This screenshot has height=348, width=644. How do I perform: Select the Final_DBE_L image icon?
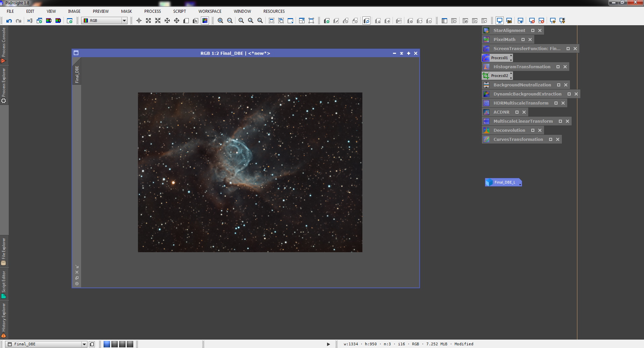(503, 182)
